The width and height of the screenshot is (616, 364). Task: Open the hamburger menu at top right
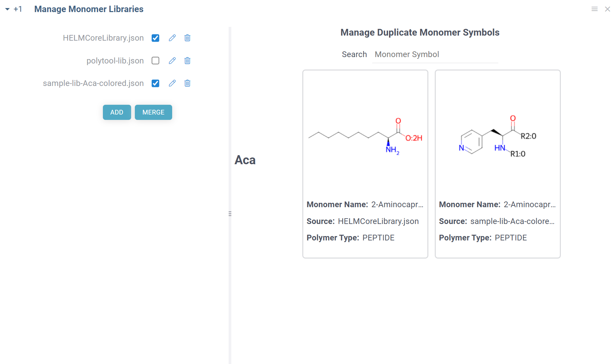(594, 9)
